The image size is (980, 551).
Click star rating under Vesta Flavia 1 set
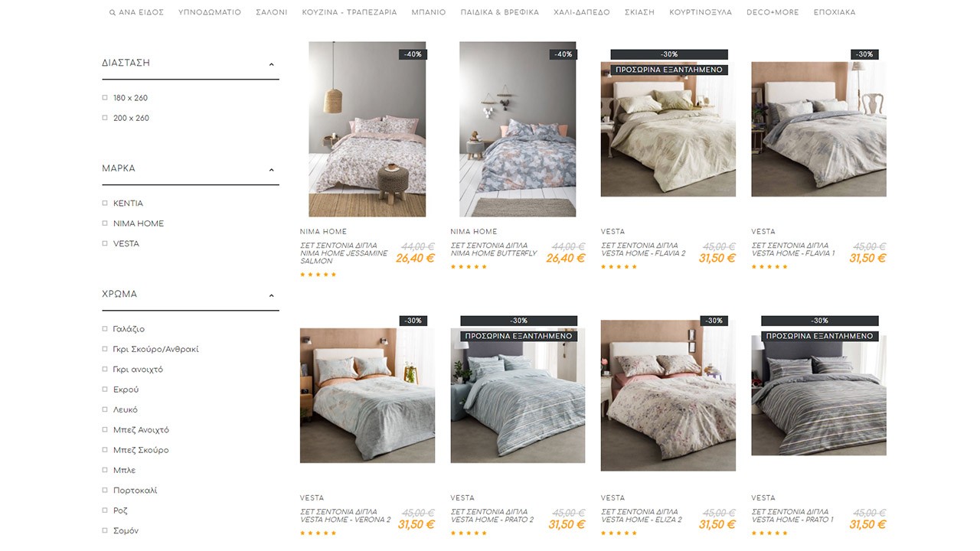pyautogui.click(x=769, y=267)
